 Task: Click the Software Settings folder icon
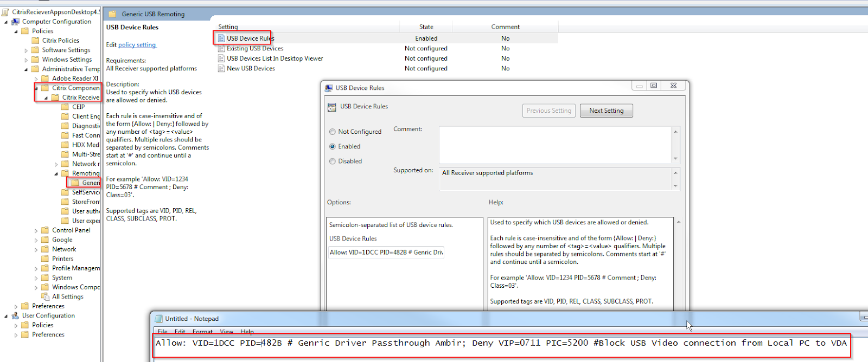(35, 50)
